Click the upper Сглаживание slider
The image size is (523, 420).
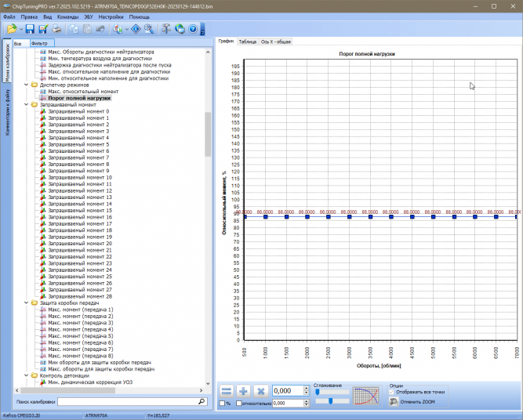pos(332,392)
